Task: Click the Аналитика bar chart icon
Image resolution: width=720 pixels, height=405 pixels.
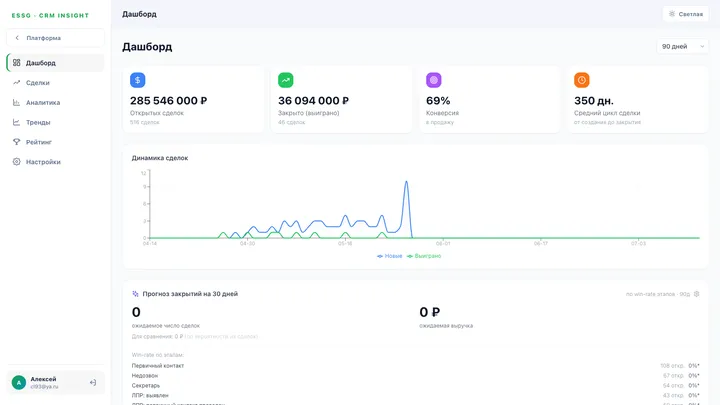Action: (17, 102)
